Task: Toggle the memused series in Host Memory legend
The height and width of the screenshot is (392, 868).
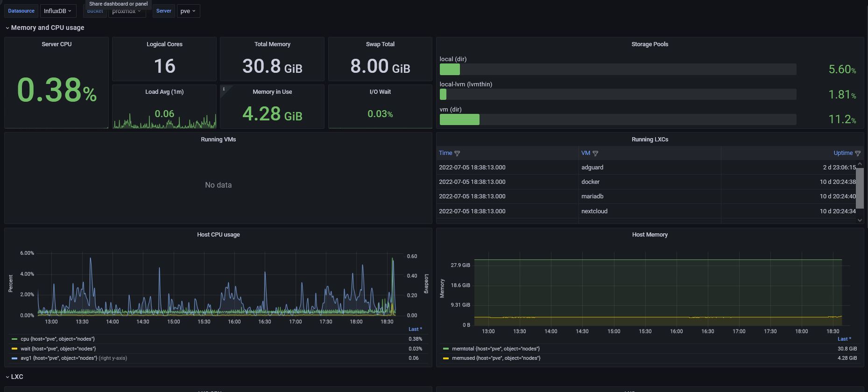Action: tap(496, 358)
